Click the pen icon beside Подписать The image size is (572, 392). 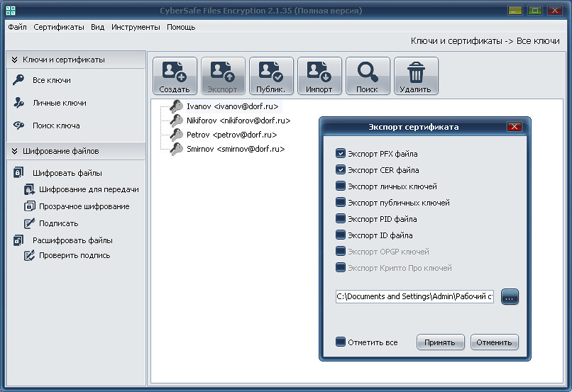(x=29, y=223)
